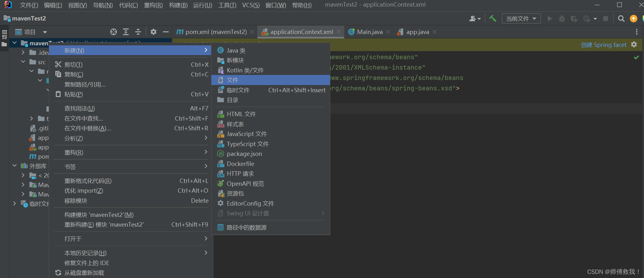644x278 pixels.
Task: Collapse the mavenTest2 root tree node
Action: point(14,43)
